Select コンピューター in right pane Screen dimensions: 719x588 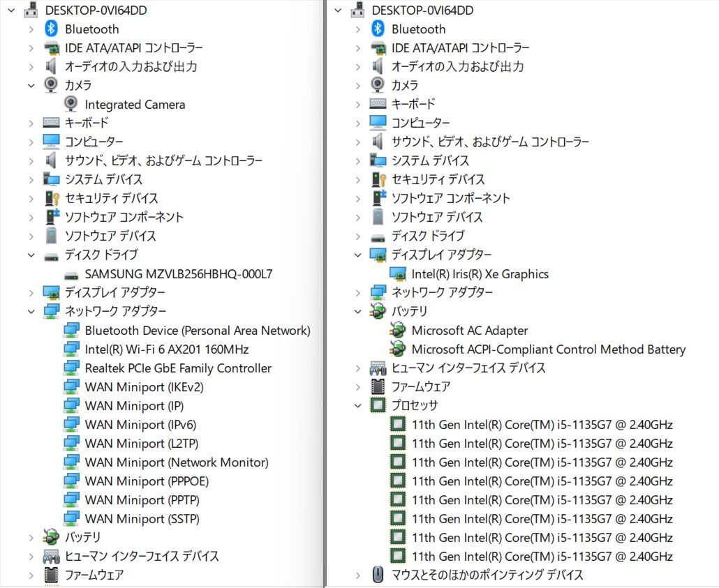(420, 123)
